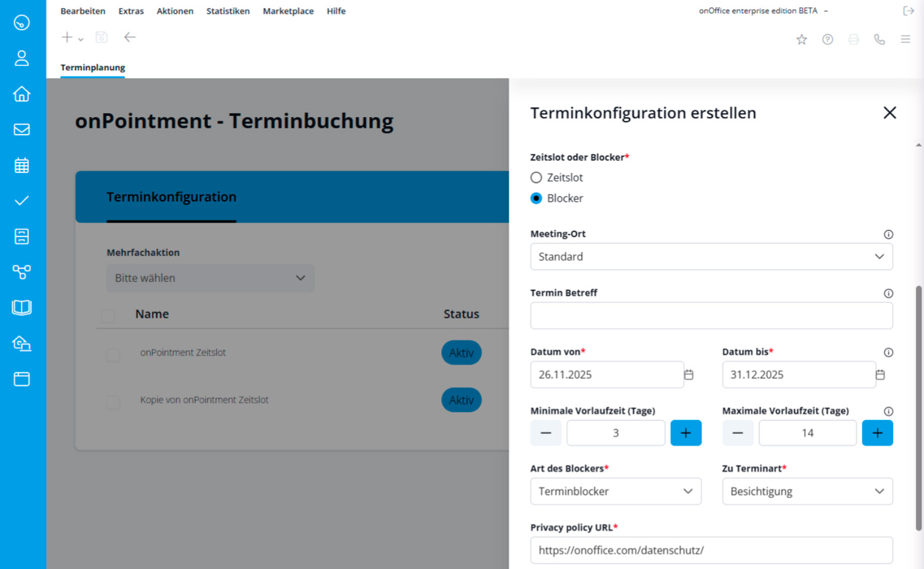Open the Marketplace menu
The image size is (924, 569).
pos(288,11)
